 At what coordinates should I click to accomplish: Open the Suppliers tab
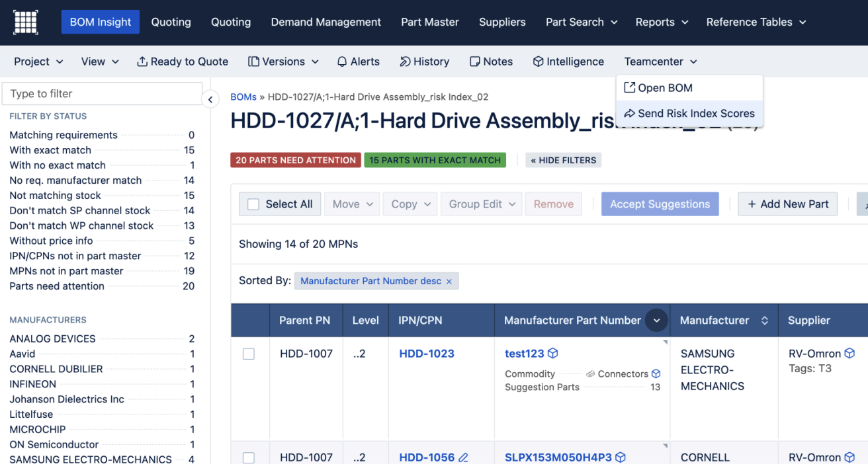pyautogui.click(x=502, y=22)
